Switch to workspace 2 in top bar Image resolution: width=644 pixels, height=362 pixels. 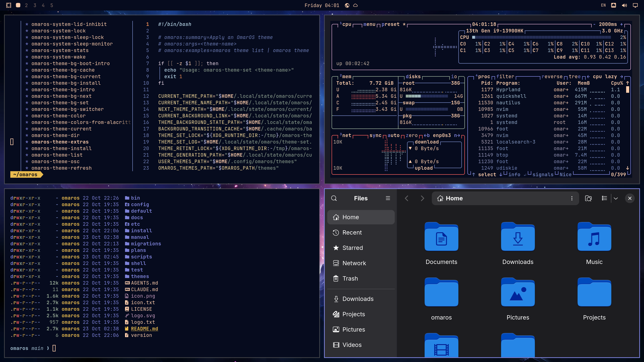pos(26,5)
